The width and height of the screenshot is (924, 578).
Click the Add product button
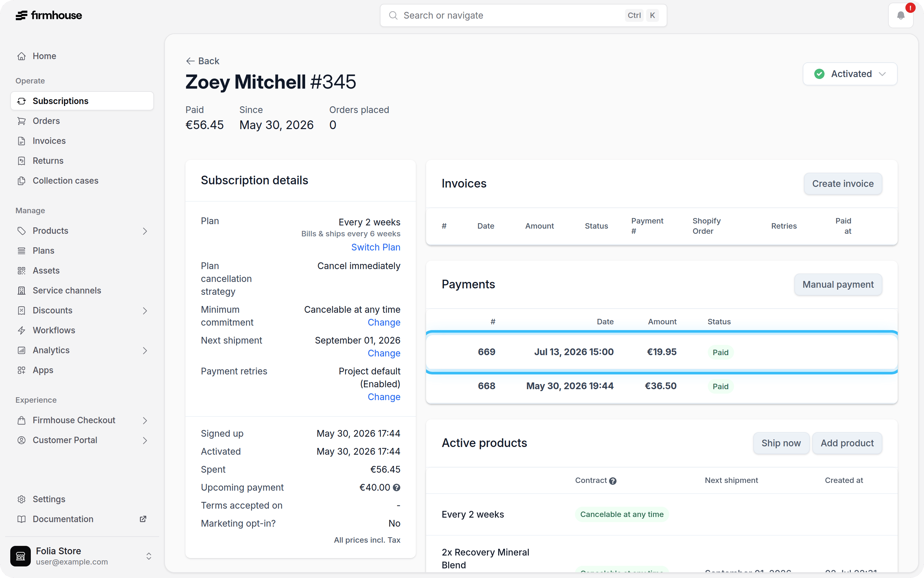[847, 443]
